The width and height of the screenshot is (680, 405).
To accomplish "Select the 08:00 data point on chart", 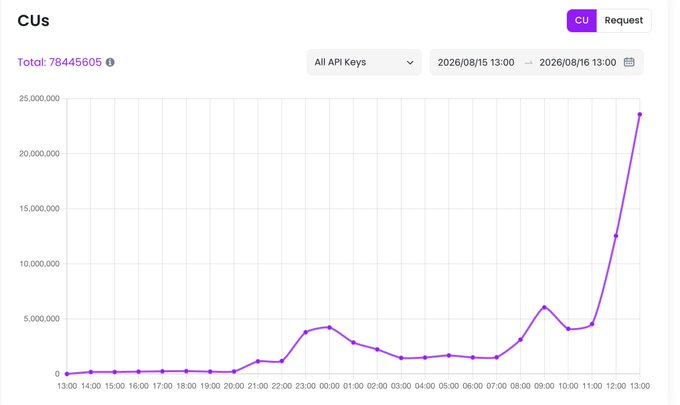I will click(x=520, y=340).
